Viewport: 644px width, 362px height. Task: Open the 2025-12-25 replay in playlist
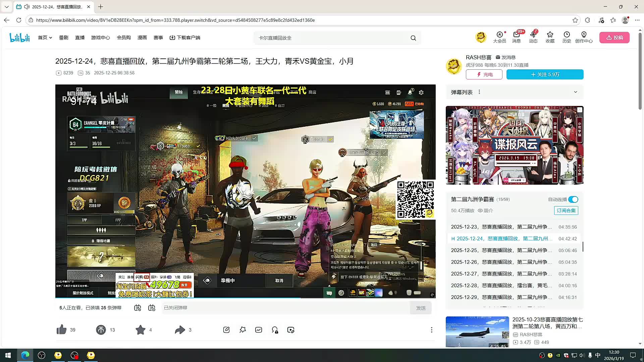[501, 250]
